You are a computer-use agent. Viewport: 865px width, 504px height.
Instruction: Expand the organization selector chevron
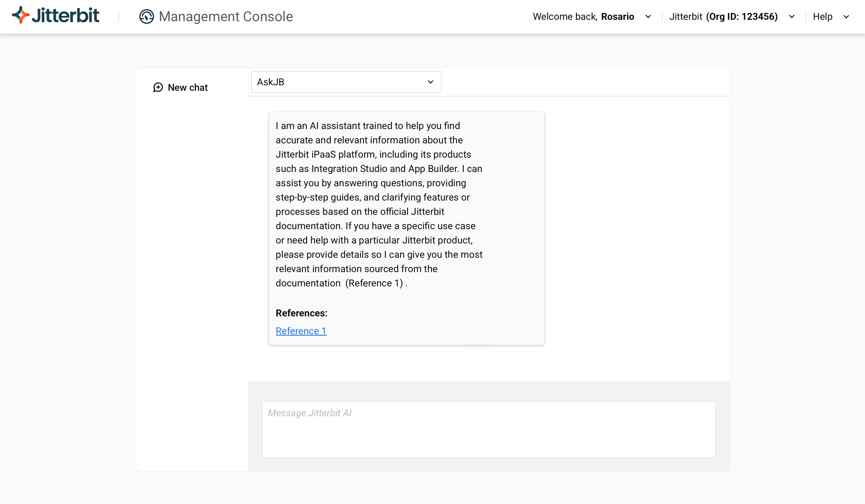click(792, 17)
